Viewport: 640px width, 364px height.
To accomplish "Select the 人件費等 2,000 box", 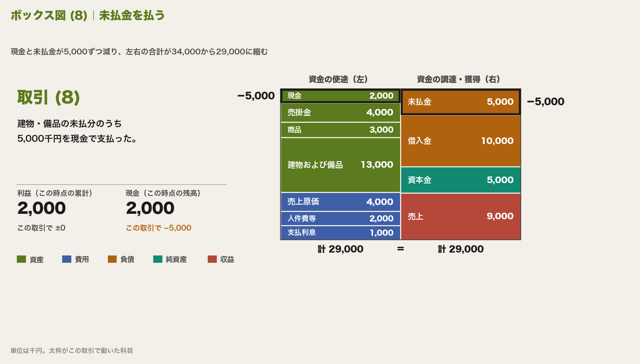I will 340,219.
